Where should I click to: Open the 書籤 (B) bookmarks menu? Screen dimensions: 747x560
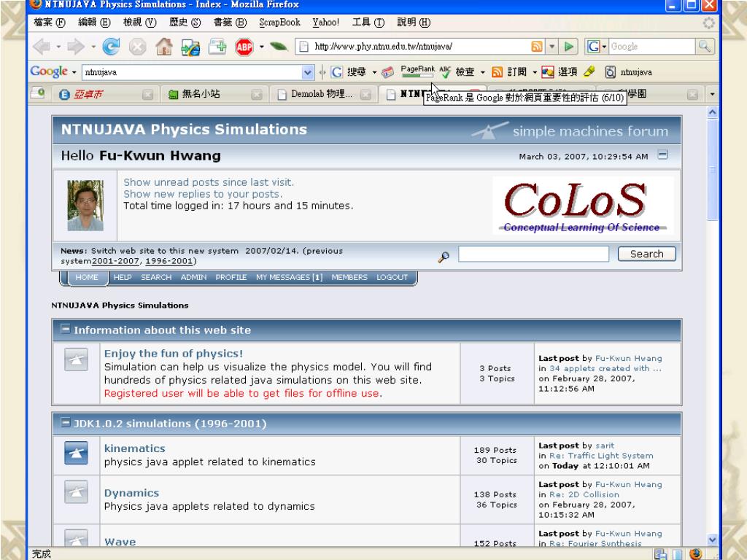coord(230,23)
